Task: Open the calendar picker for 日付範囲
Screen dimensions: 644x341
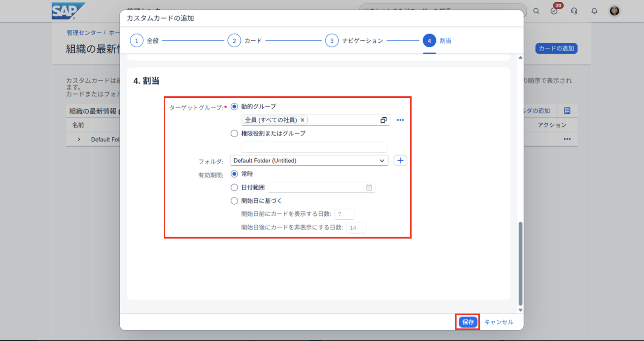Action: [x=369, y=188]
